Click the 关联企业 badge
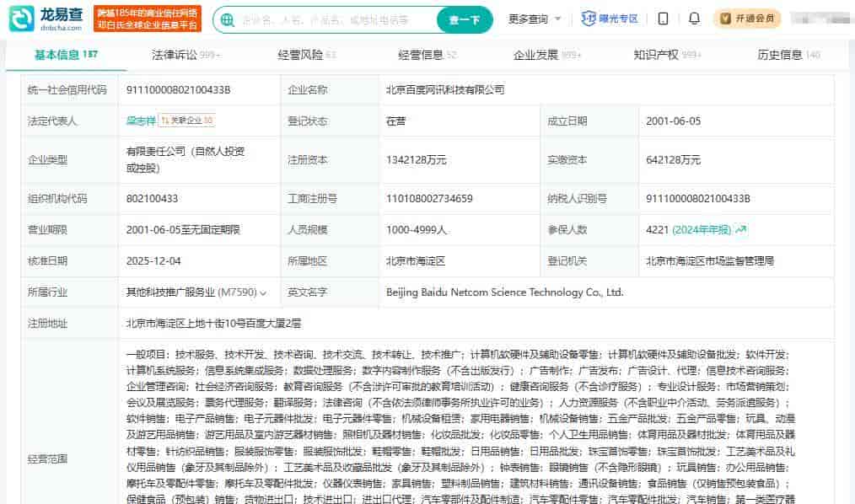 pyautogui.click(x=186, y=121)
